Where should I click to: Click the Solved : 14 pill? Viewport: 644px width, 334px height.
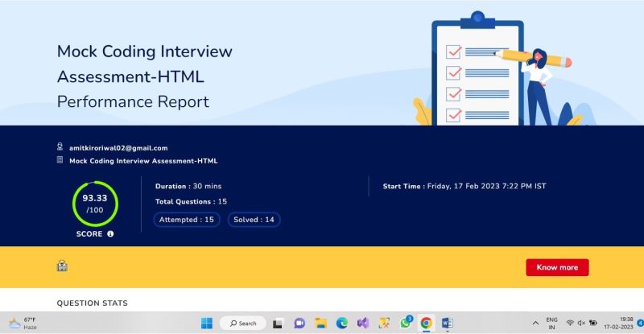[254, 220]
